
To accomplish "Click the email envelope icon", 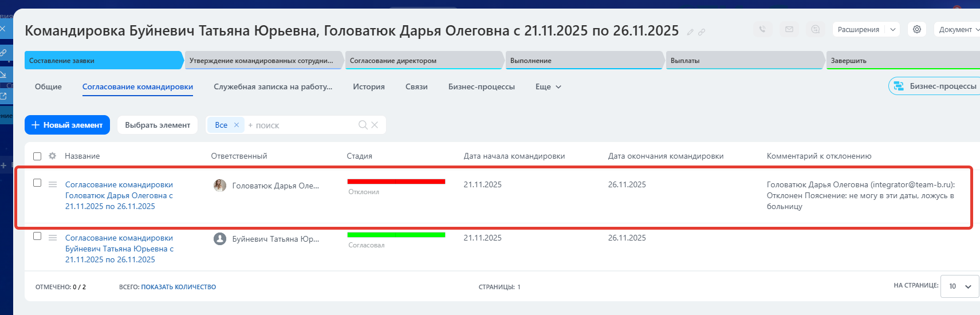I will (x=789, y=29).
